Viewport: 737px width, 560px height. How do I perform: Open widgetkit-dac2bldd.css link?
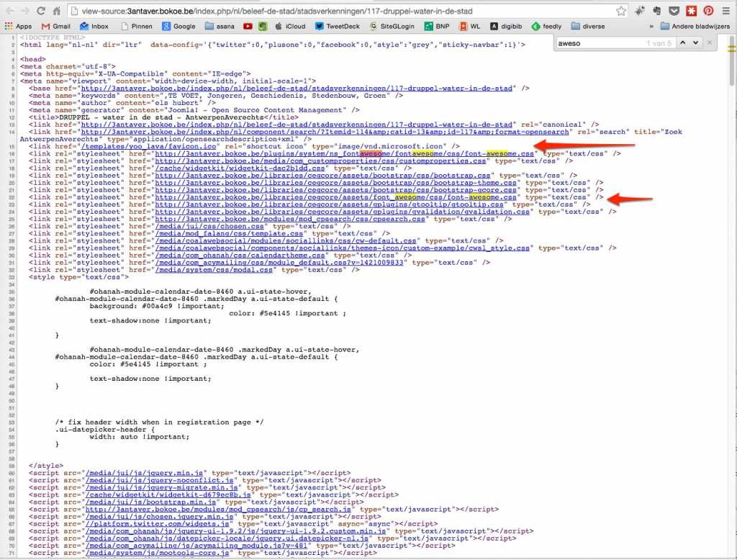[x=240, y=168]
